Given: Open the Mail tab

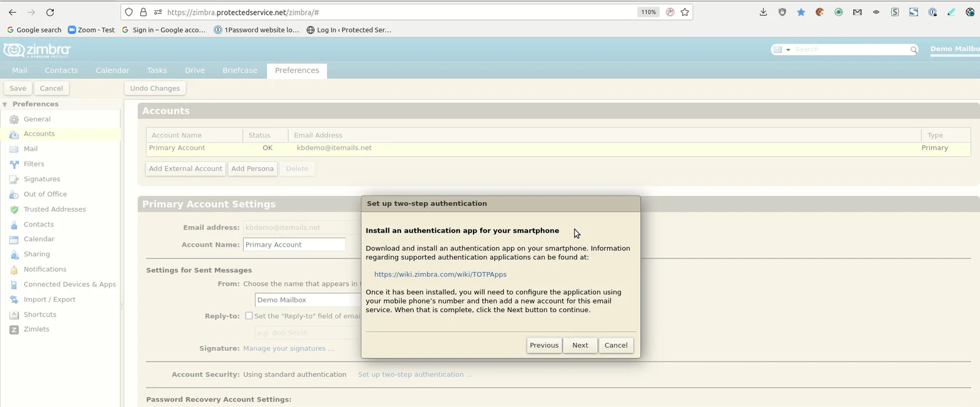Looking at the screenshot, I should [x=20, y=70].
